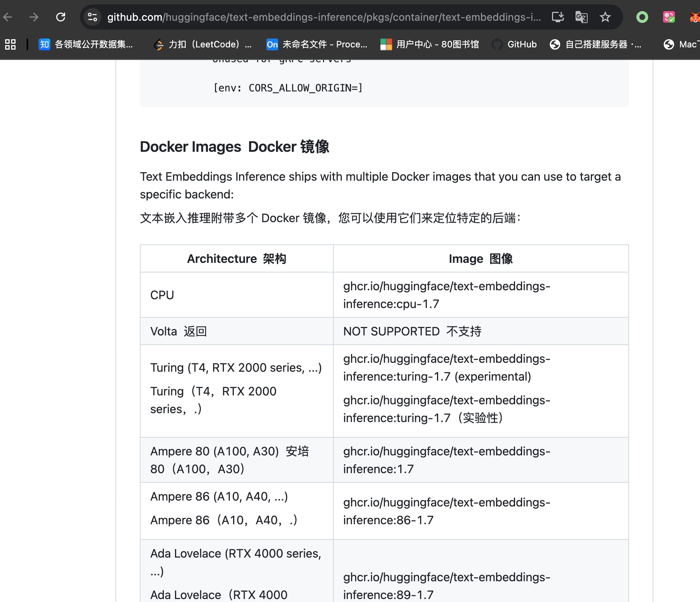This screenshot has width=700, height=602.
Task: Click the green circle extension icon
Action: point(642,17)
